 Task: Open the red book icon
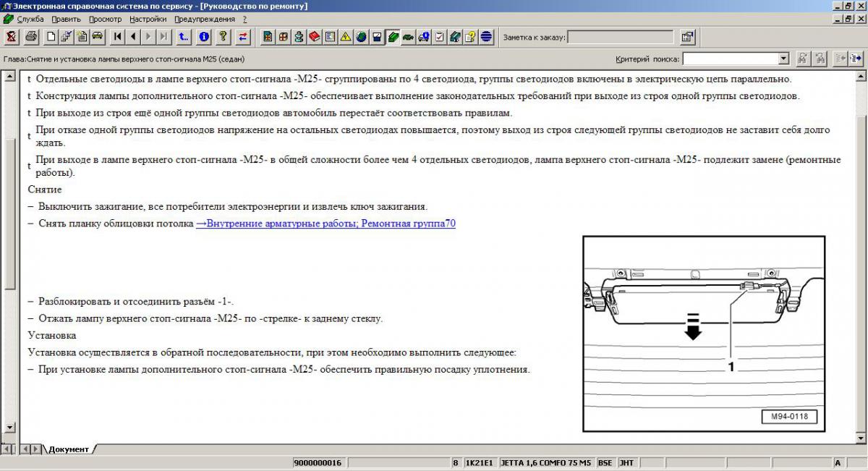314,36
